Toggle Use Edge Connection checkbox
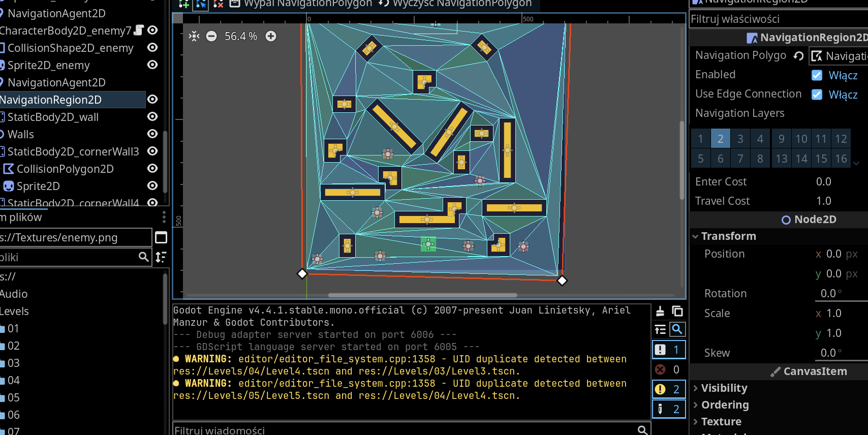The image size is (868, 435). 817,95
